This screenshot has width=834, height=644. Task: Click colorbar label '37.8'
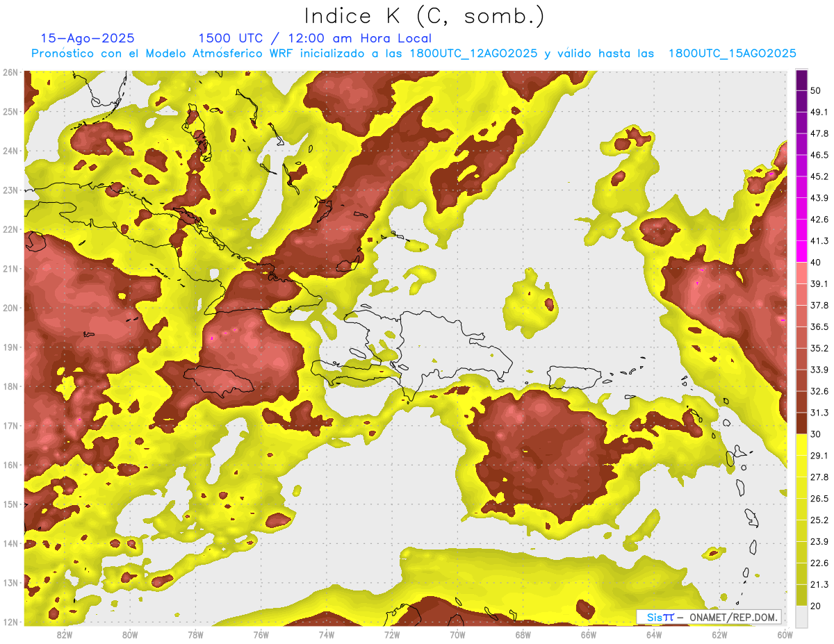(x=819, y=305)
